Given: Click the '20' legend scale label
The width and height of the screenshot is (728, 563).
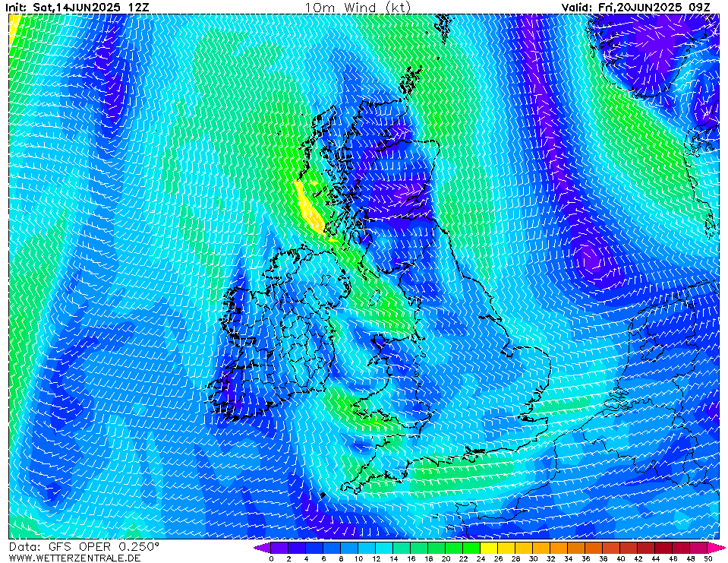Looking at the screenshot, I should click(446, 558).
